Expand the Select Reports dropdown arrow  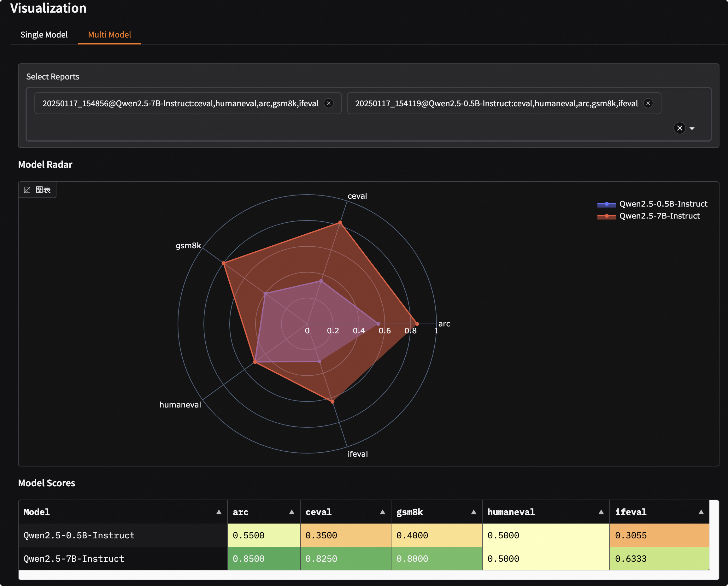[692, 129]
